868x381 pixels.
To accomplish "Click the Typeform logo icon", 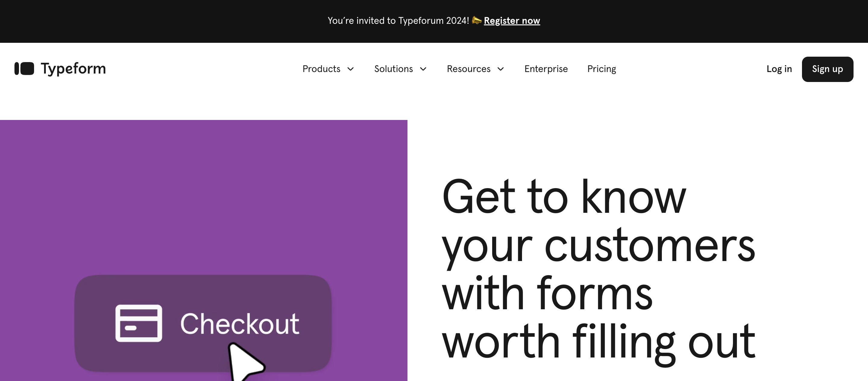I will click(24, 69).
